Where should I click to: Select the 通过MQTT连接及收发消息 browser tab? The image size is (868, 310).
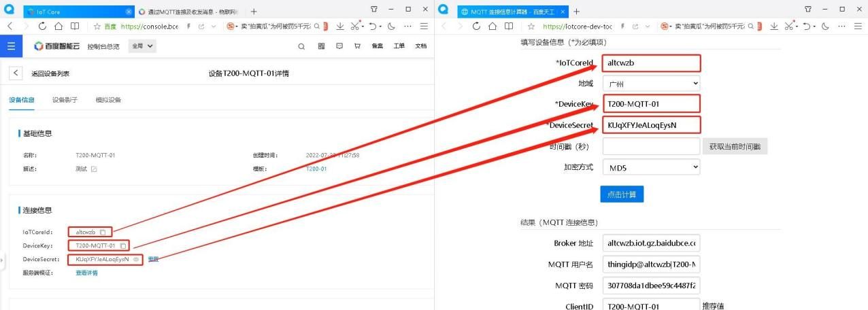click(190, 12)
